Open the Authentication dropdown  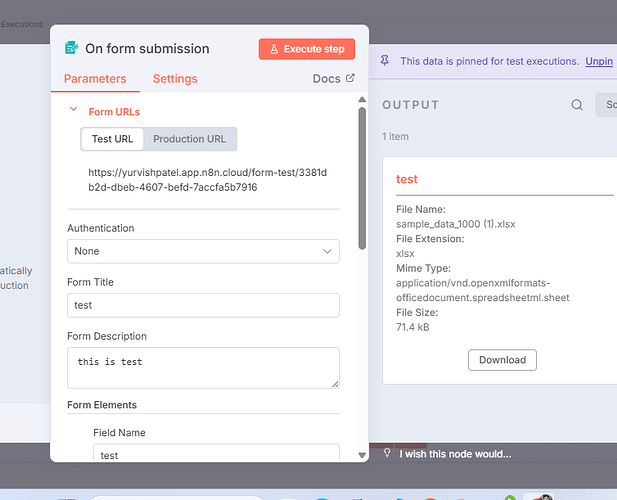tap(203, 251)
